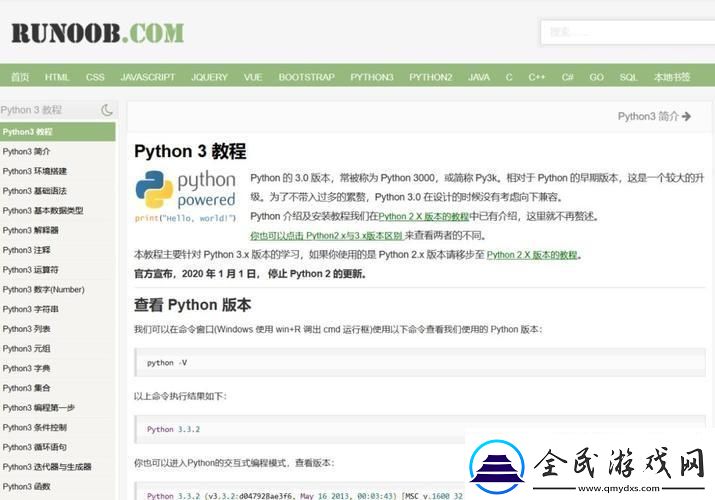Viewport: 715px width, 500px height.
Task: Click the sidebar title Python 3 教程
Action: [x=31, y=110]
